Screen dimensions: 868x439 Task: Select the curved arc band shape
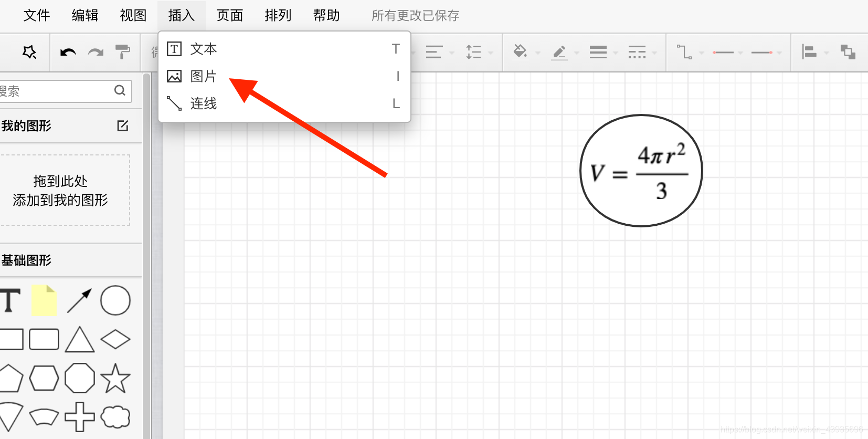tap(44, 417)
